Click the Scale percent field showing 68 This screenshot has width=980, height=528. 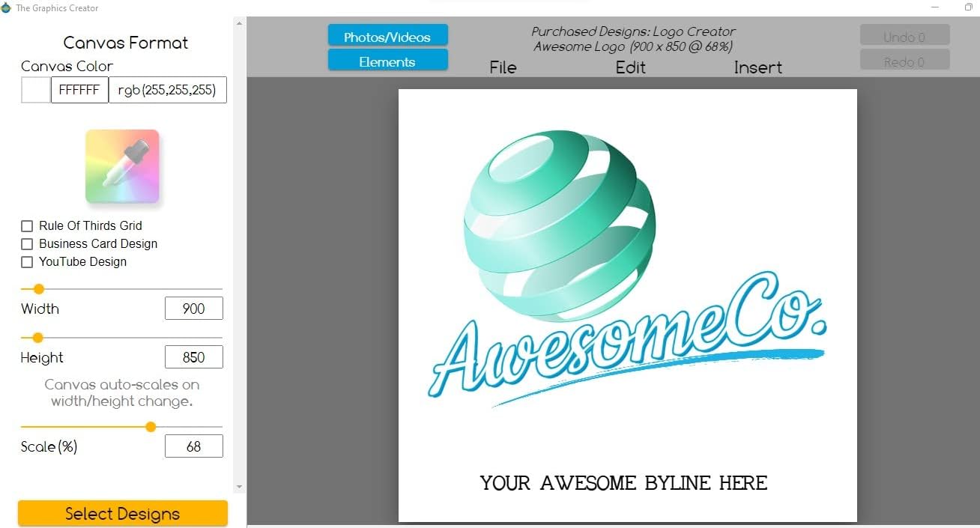[x=194, y=446]
